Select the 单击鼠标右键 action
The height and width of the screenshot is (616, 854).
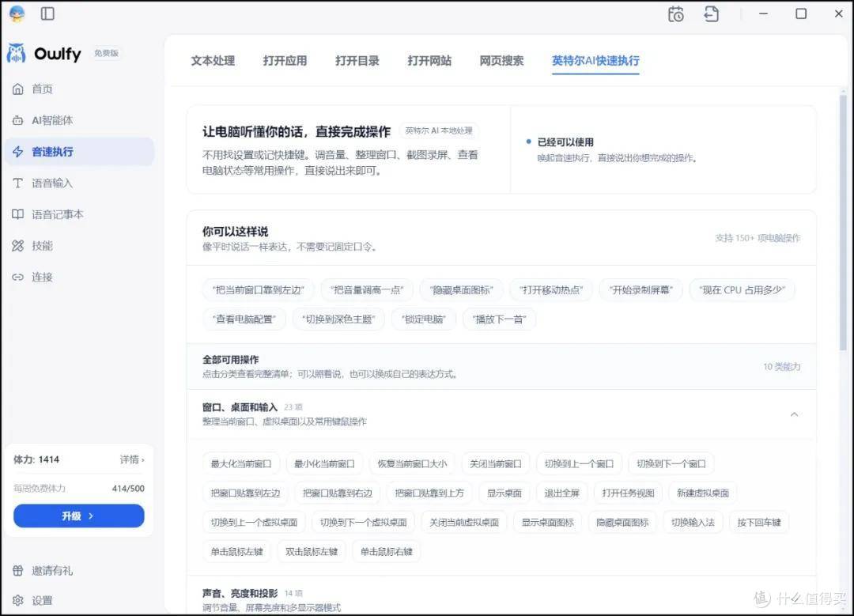click(386, 552)
